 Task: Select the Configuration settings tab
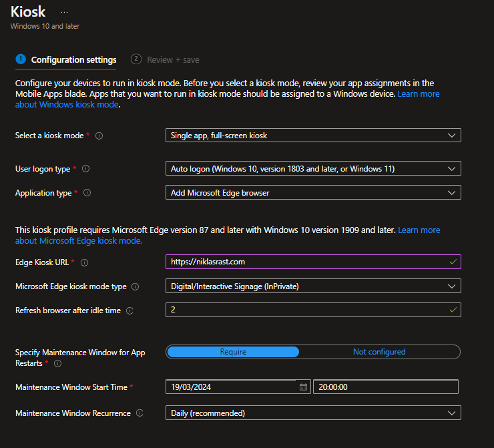(x=73, y=60)
